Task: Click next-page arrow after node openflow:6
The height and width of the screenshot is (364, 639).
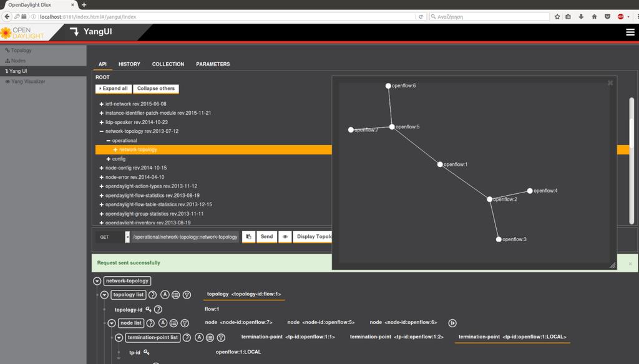Action: pyautogui.click(x=452, y=323)
